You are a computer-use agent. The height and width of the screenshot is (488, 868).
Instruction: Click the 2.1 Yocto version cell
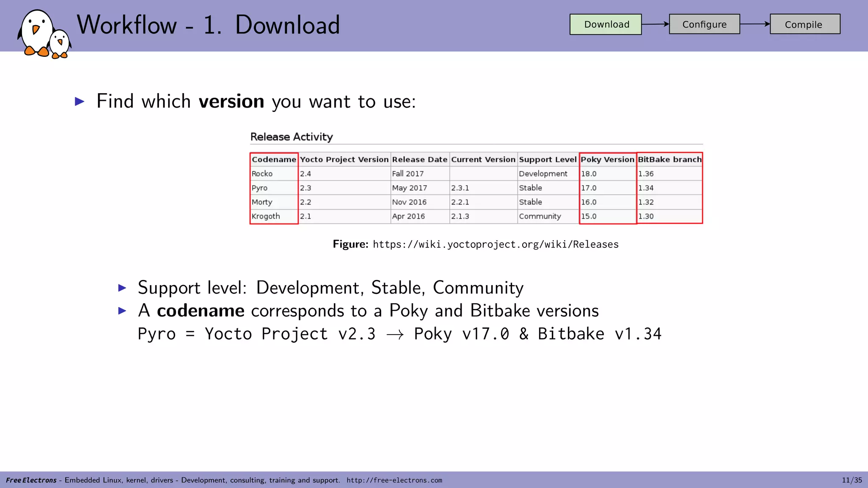(x=344, y=216)
